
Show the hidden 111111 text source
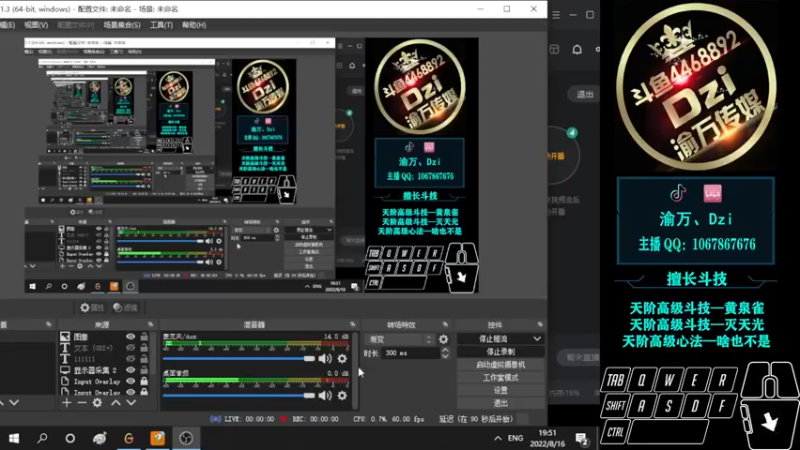click(131, 359)
